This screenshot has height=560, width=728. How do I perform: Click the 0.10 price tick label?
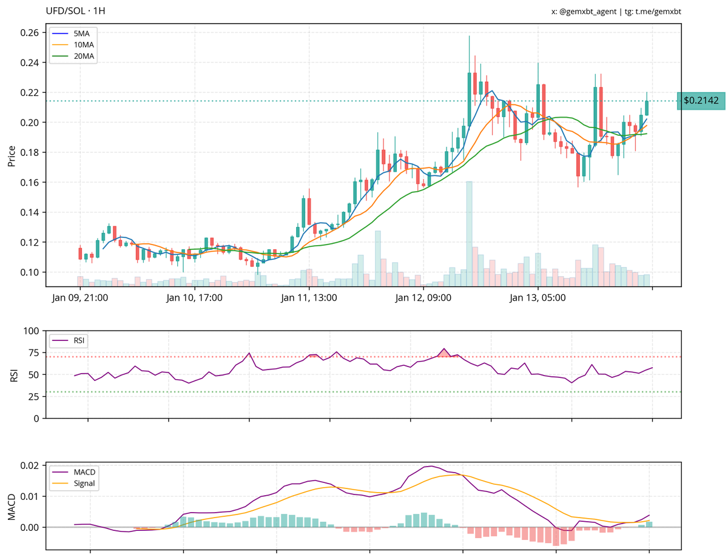click(x=30, y=272)
